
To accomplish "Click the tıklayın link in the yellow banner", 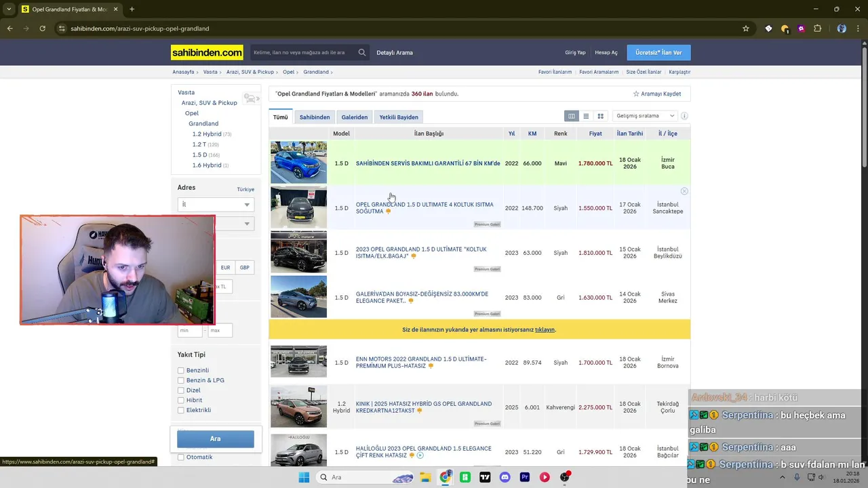I will (545, 329).
